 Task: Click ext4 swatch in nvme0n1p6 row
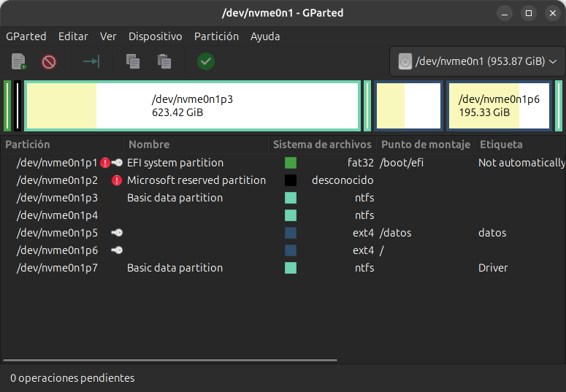(x=291, y=250)
